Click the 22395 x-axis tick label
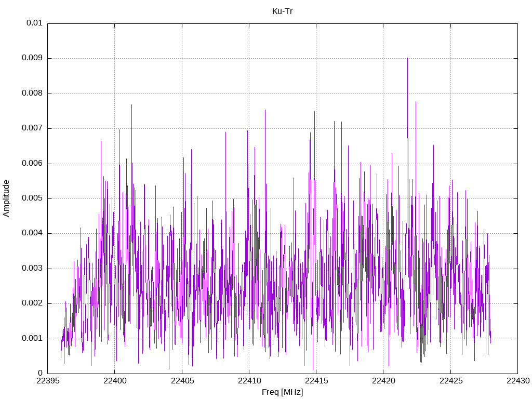The width and height of the screenshot is (532, 399). tap(47, 381)
